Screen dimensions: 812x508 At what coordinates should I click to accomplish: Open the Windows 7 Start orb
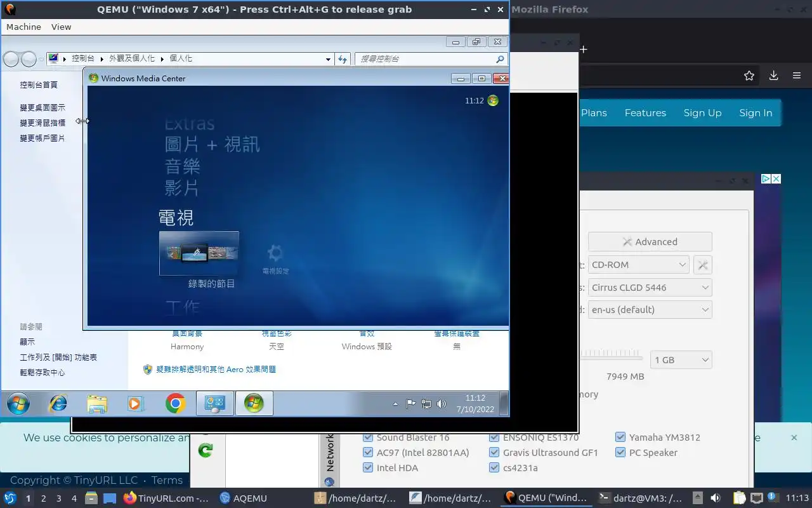(18, 404)
